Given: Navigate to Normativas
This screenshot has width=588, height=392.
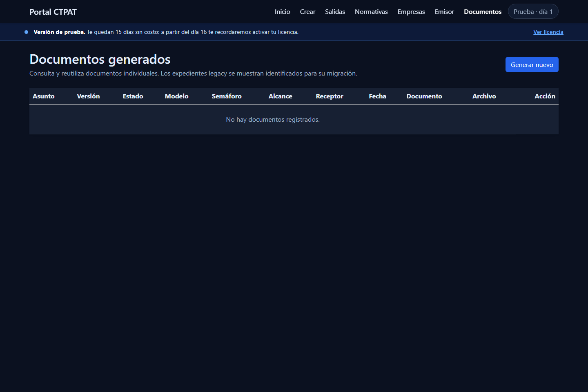Looking at the screenshot, I should (371, 12).
